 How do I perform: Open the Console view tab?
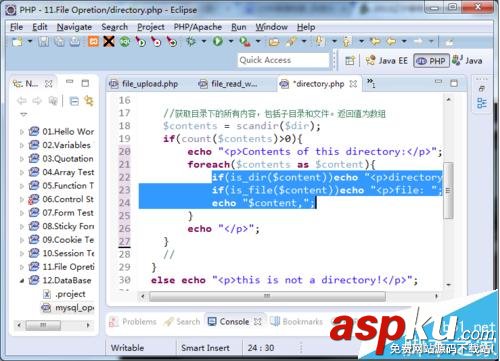point(234,322)
